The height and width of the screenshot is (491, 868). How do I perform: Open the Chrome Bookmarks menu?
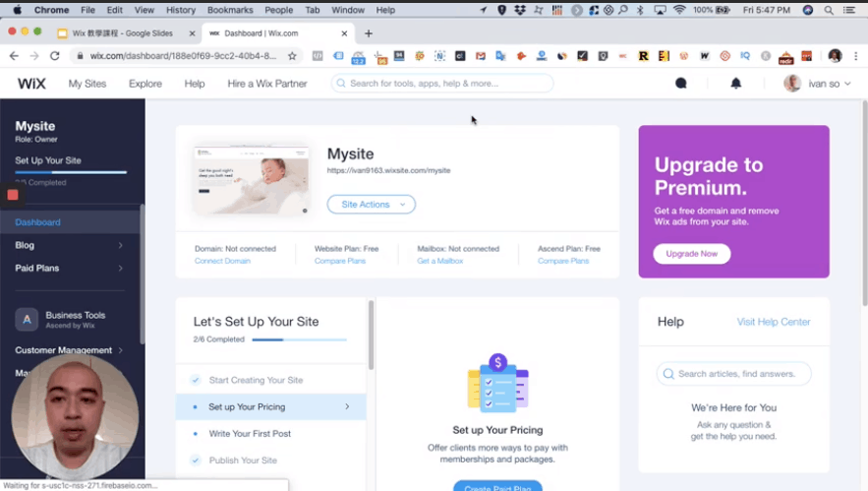pos(230,10)
